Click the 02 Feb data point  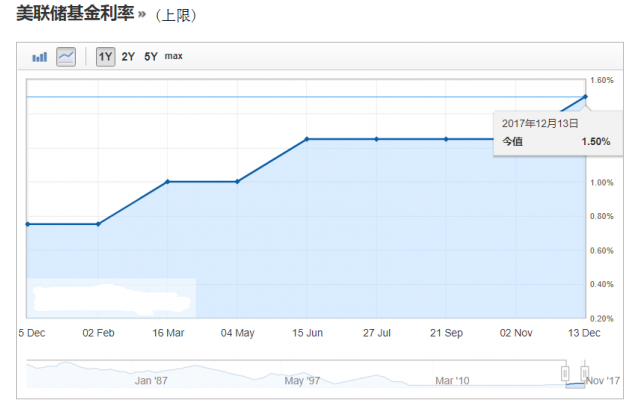pos(97,224)
